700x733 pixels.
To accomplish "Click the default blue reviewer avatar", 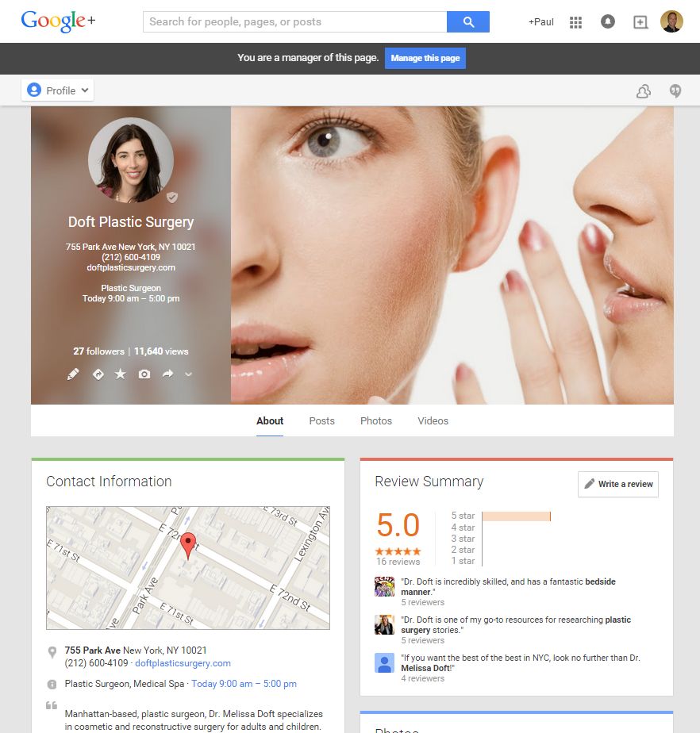I will (384, 662).
